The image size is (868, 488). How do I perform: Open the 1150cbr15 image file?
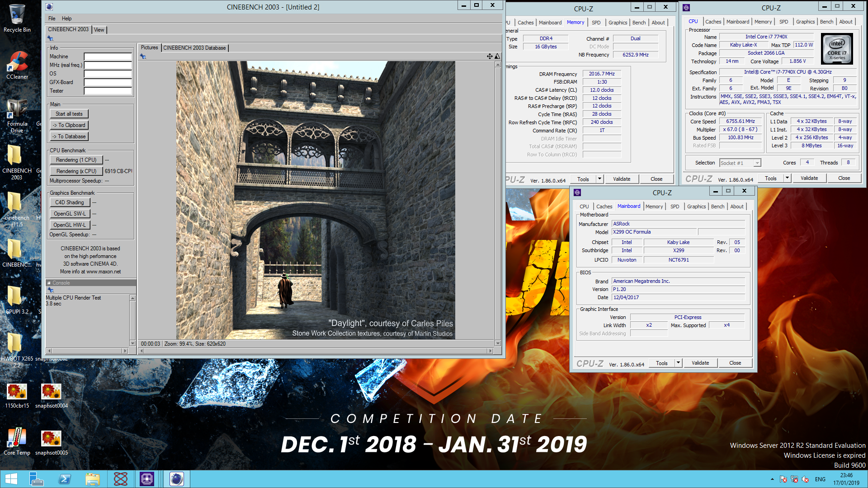pyautogui.click(x=17, y=395)
